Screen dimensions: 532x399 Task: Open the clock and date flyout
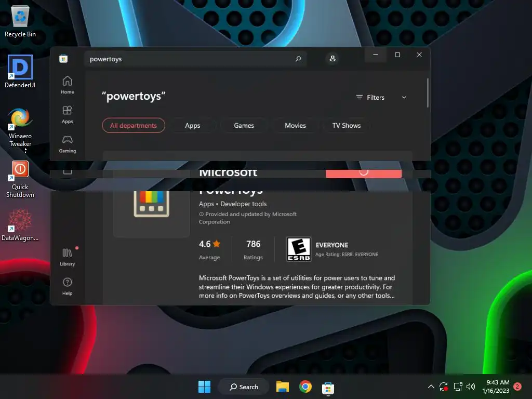(x=496, y=387)
